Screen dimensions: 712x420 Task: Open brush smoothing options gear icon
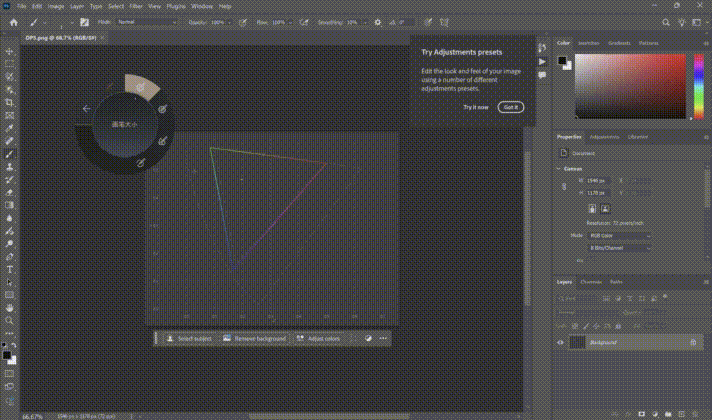coord(377,22)
